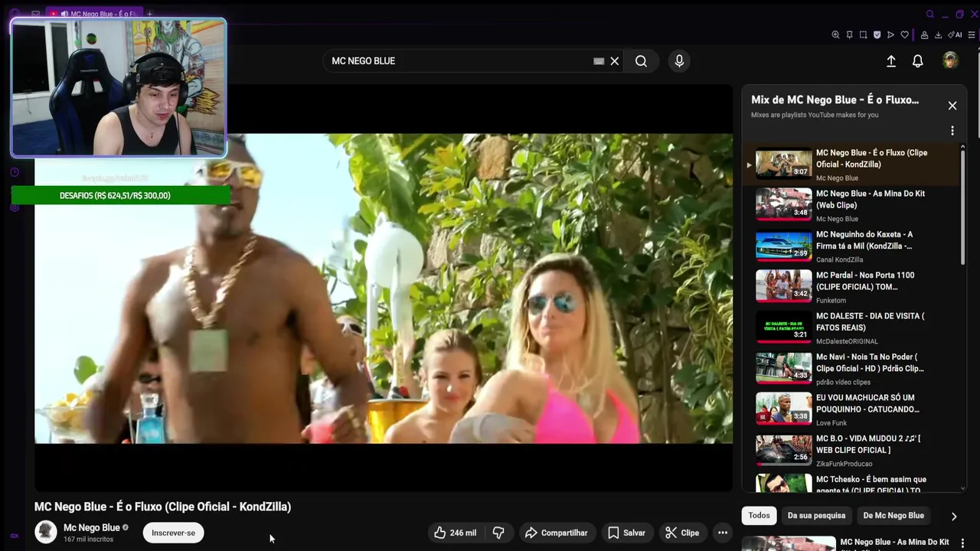Screen dimensions: 980x551
Task: Click the Mix playlist title
Action: point(835,99)
